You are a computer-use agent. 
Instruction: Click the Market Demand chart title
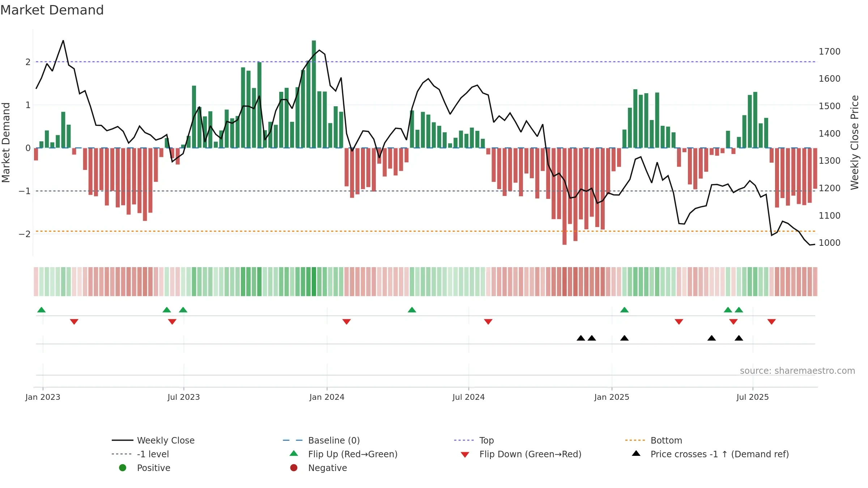[x=52, y=10]
